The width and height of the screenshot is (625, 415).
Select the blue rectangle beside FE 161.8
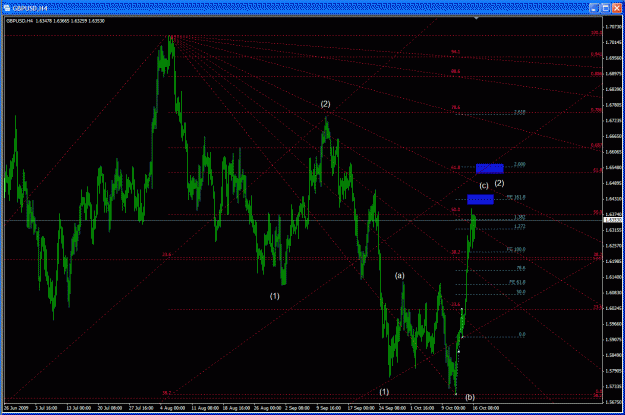[480, 199]
